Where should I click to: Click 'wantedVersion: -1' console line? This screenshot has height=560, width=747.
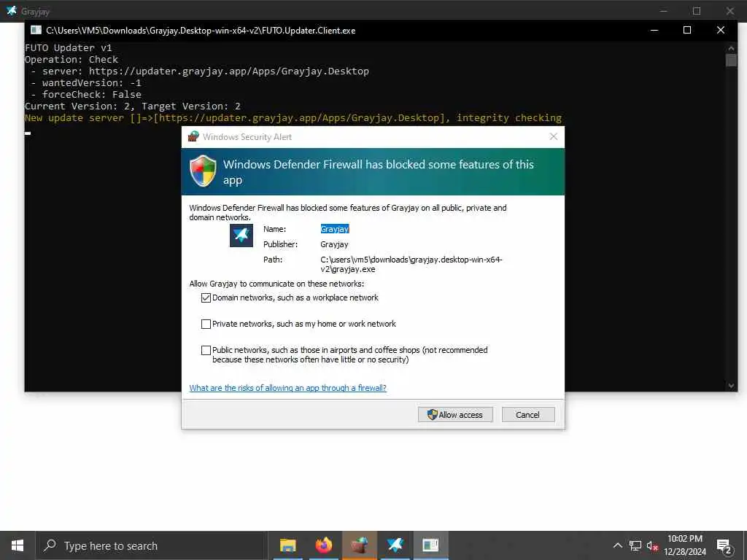(x=86, y=83)
